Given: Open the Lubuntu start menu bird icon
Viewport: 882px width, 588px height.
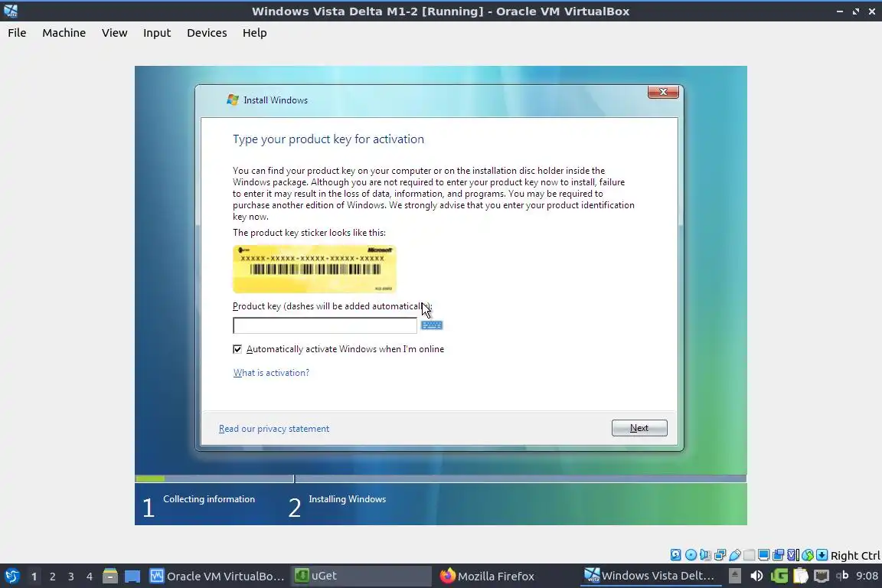Looking at the screenshot, I should tap(11, 576).
